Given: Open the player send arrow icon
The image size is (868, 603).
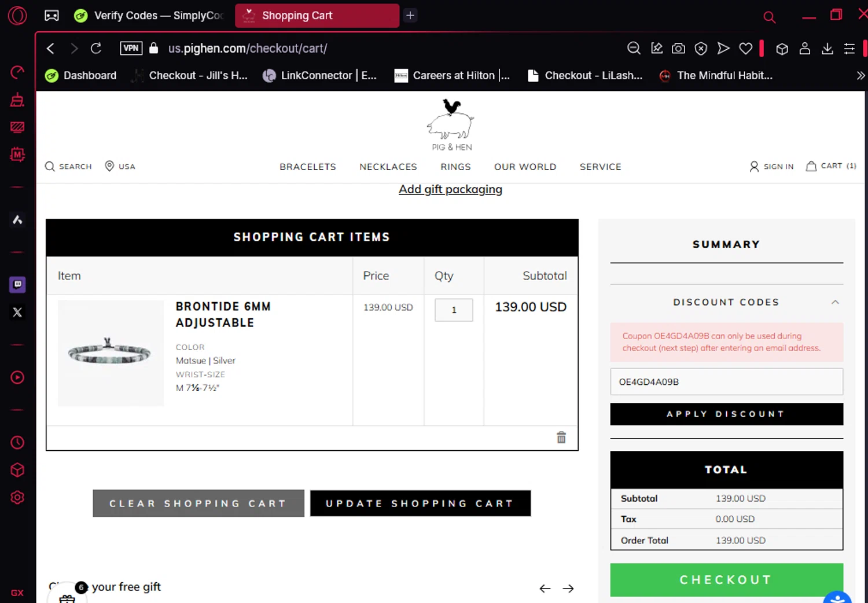Looking at the screenshot, I should pos(723,49).
